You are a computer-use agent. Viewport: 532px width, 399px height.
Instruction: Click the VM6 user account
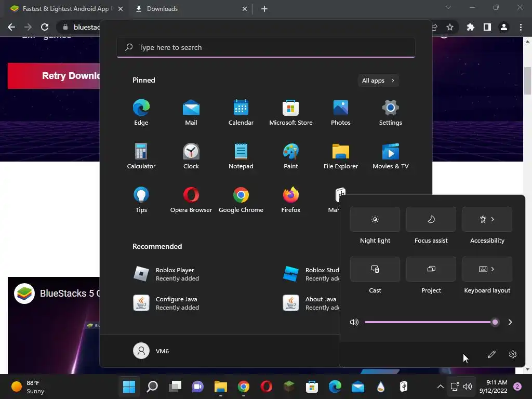click(x=151, y=351)
